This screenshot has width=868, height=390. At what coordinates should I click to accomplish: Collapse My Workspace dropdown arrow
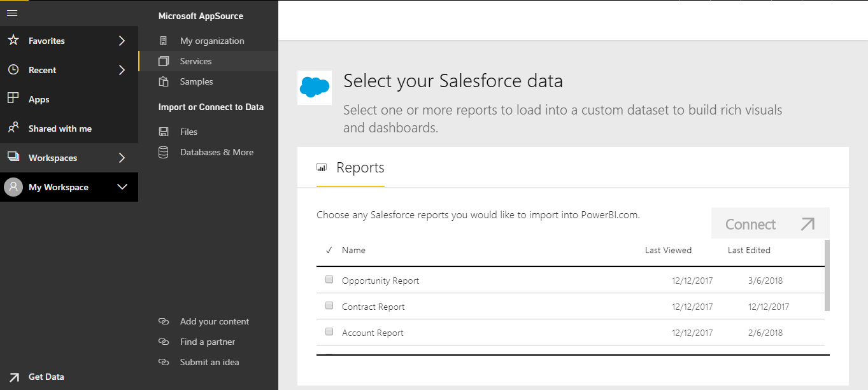pyautogui.click(x=122, y=187)
